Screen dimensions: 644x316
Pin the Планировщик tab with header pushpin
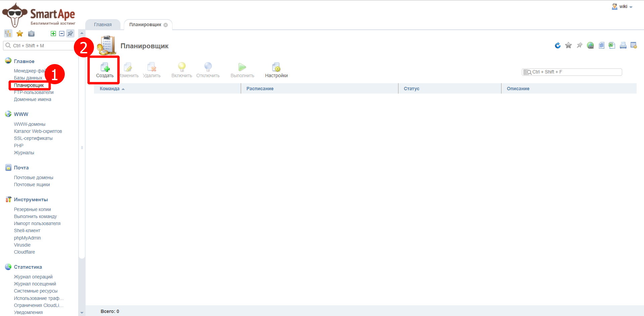(579, 45)
